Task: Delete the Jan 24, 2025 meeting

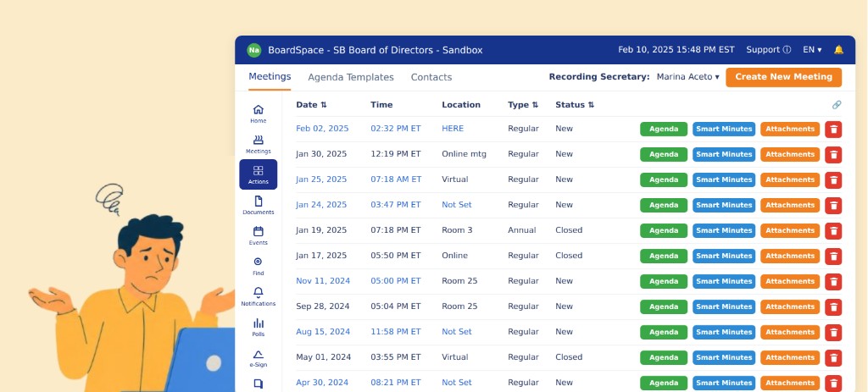Action: [833, 205]
